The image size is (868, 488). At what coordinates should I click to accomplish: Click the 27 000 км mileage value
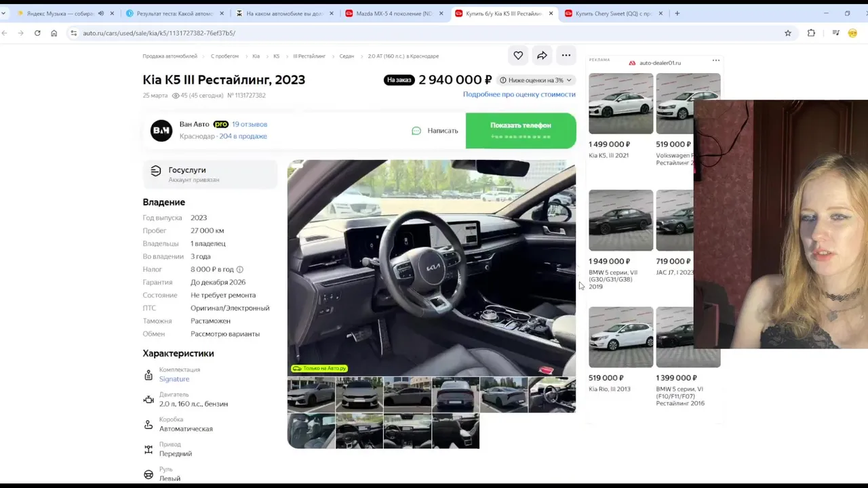[208, 231]
